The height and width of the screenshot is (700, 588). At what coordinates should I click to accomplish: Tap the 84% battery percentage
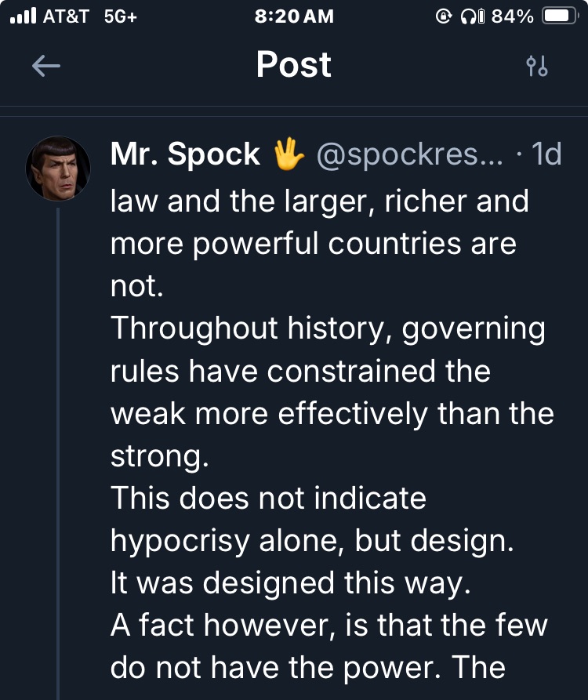[x=512, y=16]
